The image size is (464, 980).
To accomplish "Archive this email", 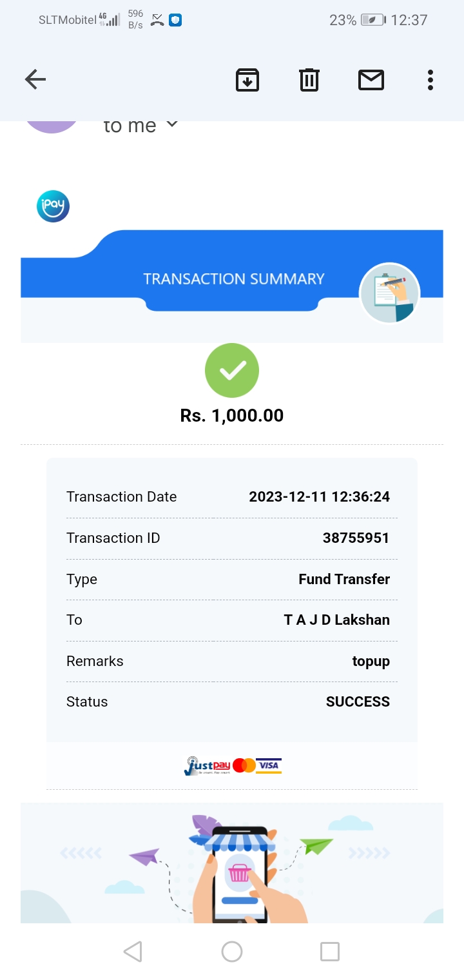I will [247, 80].
